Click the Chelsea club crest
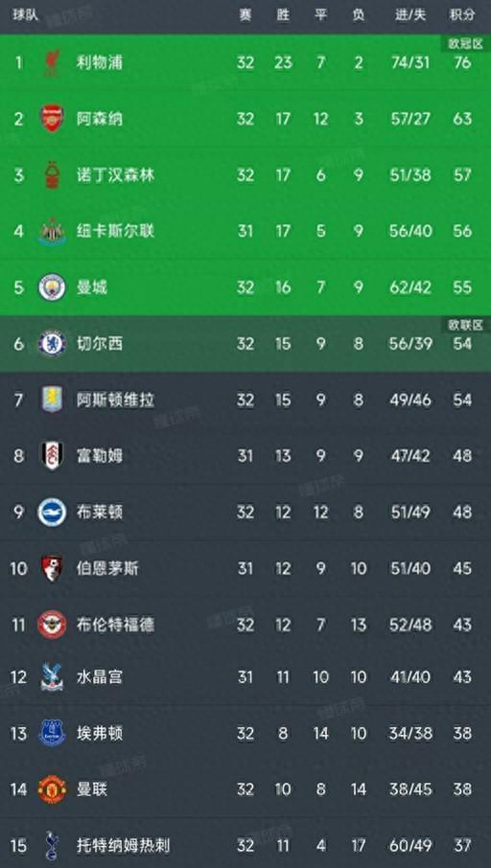This screenshot has width=491, height=868. pos(52,344)
